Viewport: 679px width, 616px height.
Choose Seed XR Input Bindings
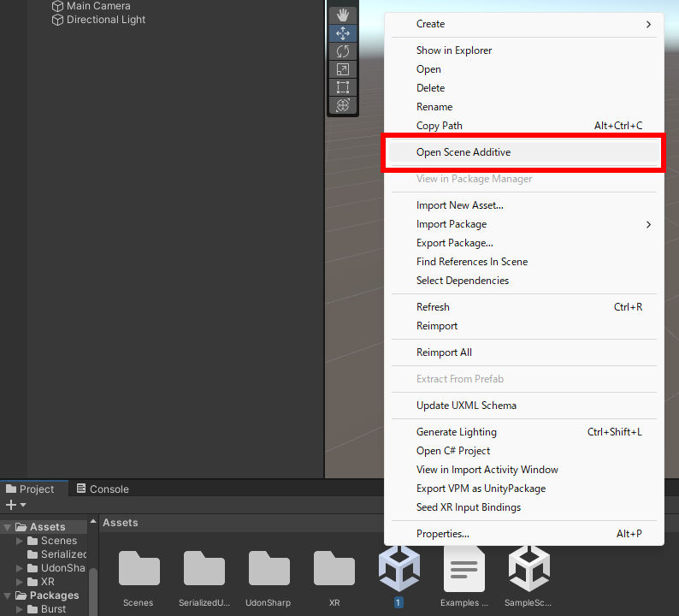[524, 507]
